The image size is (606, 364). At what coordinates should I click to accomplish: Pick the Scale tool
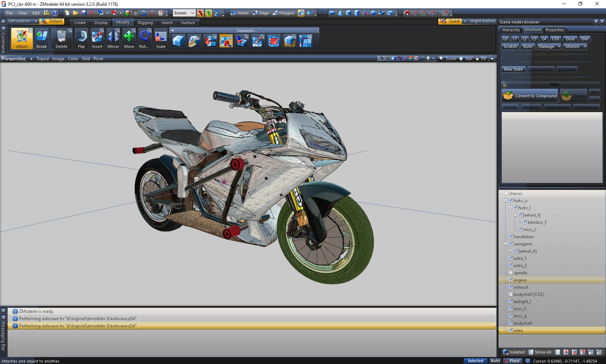pos(161,38)
